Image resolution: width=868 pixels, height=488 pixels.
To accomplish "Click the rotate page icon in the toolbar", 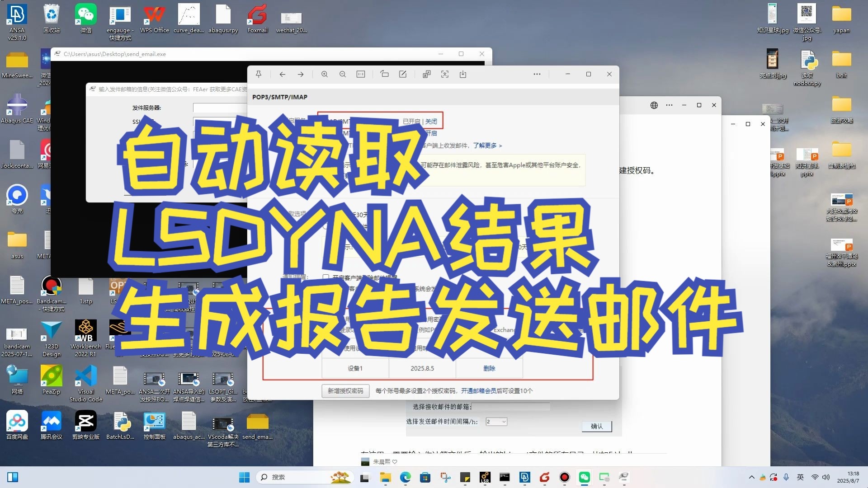I will [384, 74].
